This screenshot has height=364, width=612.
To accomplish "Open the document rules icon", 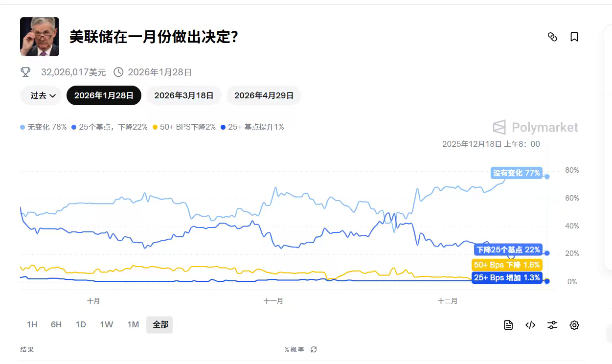I will (x=508, y=325).
